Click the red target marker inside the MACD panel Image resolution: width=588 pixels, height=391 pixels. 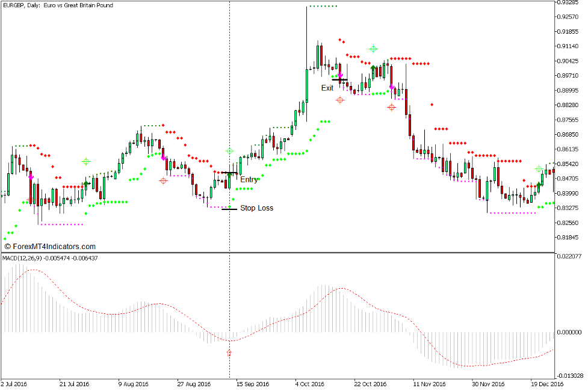click(229, 354)
